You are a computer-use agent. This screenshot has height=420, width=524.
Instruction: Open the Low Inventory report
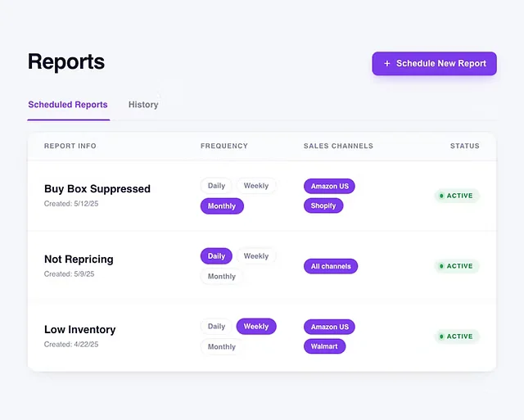[x=80, y=329]
